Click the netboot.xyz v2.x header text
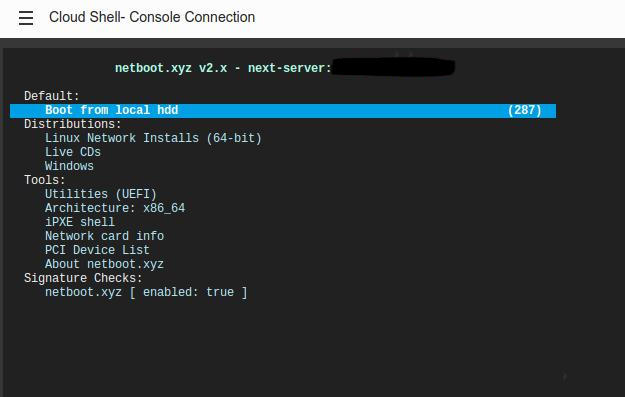The height and width of the screenshot is (397, 625). click(x=171, y=68)
